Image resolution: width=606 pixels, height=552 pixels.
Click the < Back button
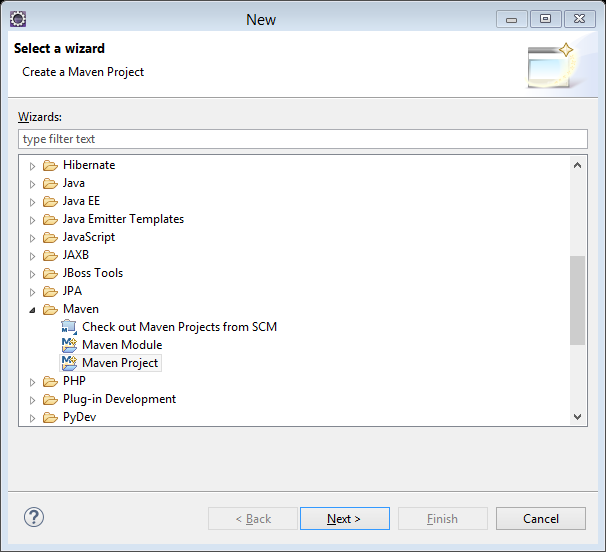(253, 518)
